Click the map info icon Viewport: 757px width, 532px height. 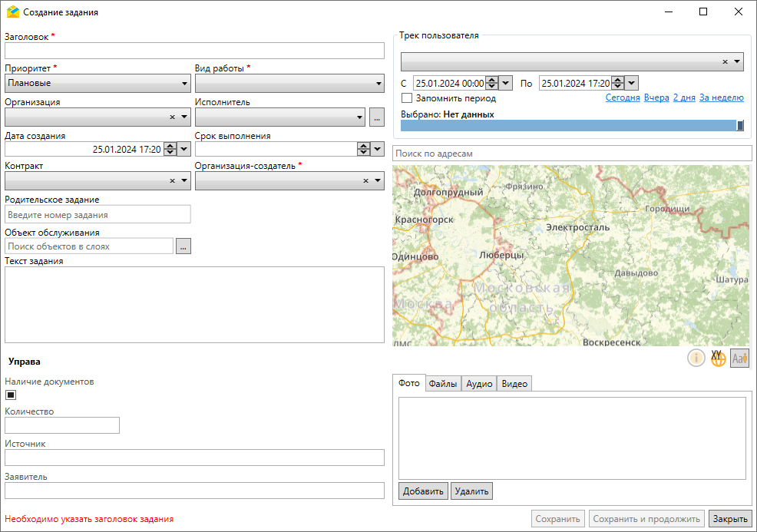click(696, 359)
